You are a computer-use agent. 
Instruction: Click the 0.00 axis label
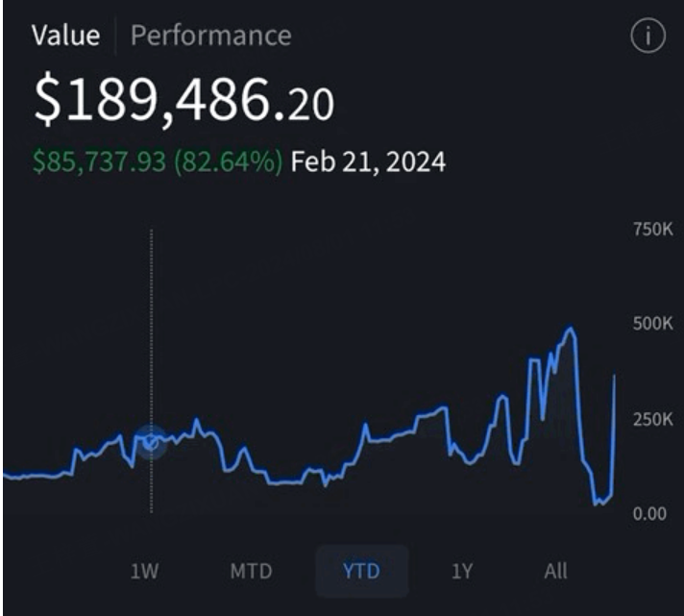tap(650, 513)
